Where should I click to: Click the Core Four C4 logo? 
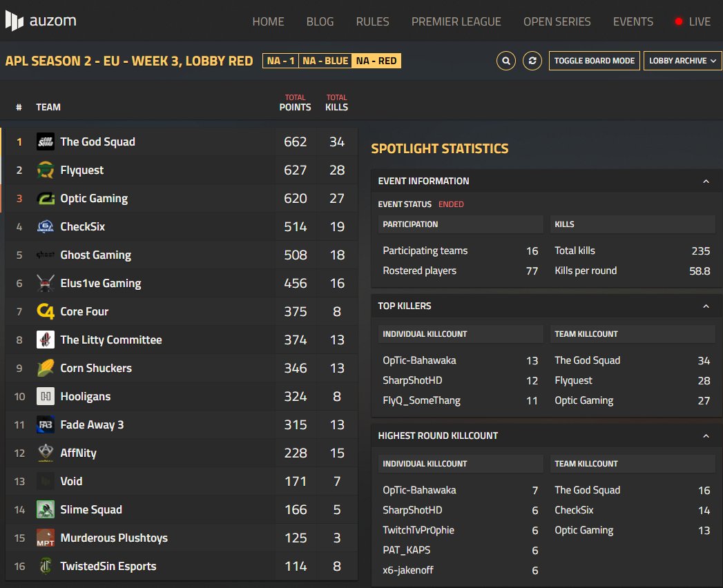(45, 311)
